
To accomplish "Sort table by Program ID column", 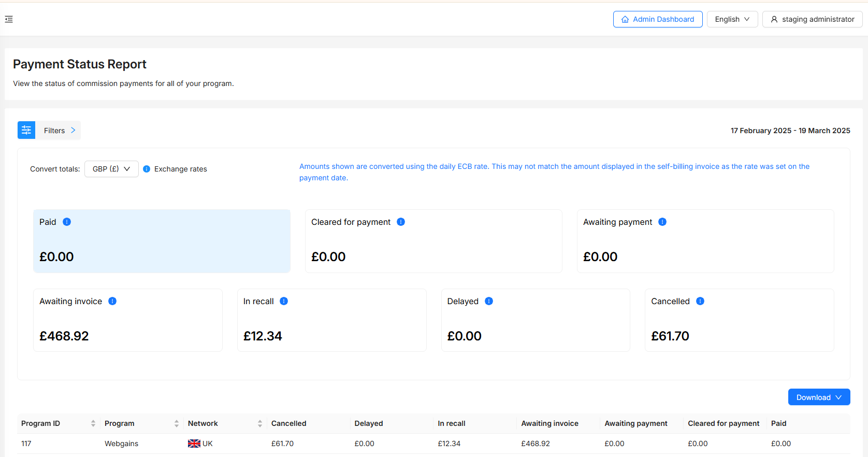I will pos(93,423).
